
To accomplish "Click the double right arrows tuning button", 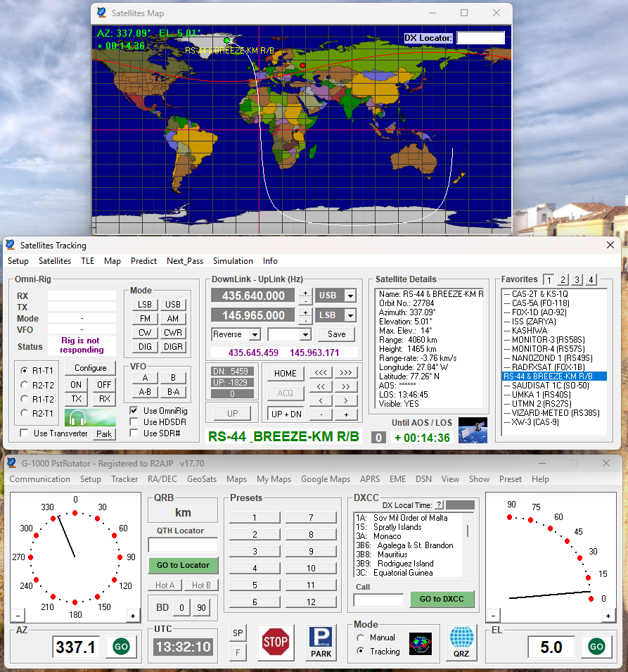I will [346, 386].
